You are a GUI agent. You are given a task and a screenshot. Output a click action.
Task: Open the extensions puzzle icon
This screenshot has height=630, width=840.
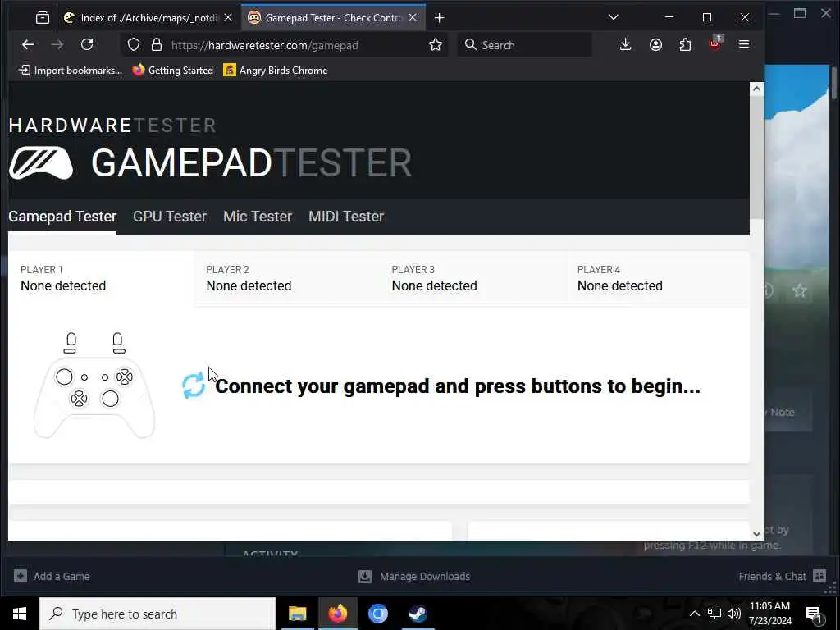point(685,45)
